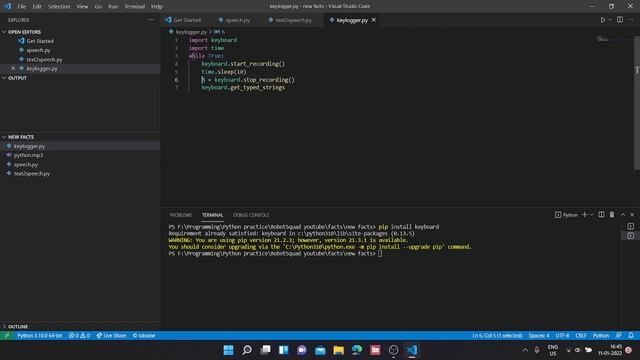640x360 pixels.
Task: Select Get Started in Open Editors
Action: pyautogui.click(x=40, y=41)
